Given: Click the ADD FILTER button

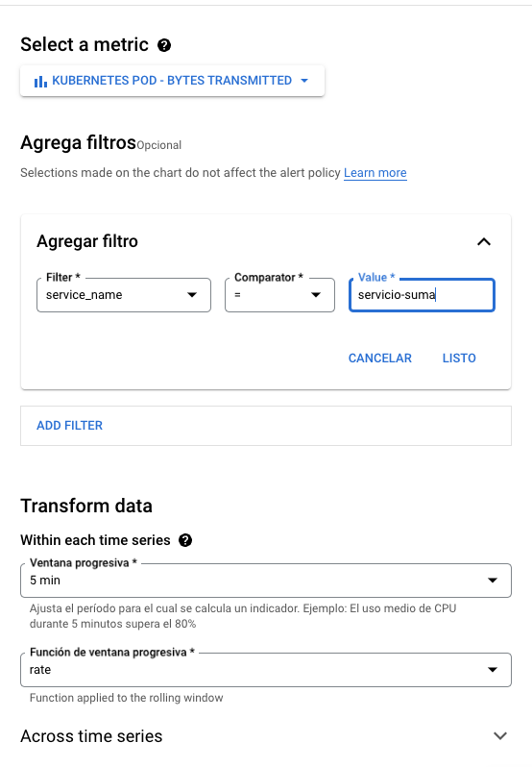Looking at the screenshot, I should click(70, 426).
